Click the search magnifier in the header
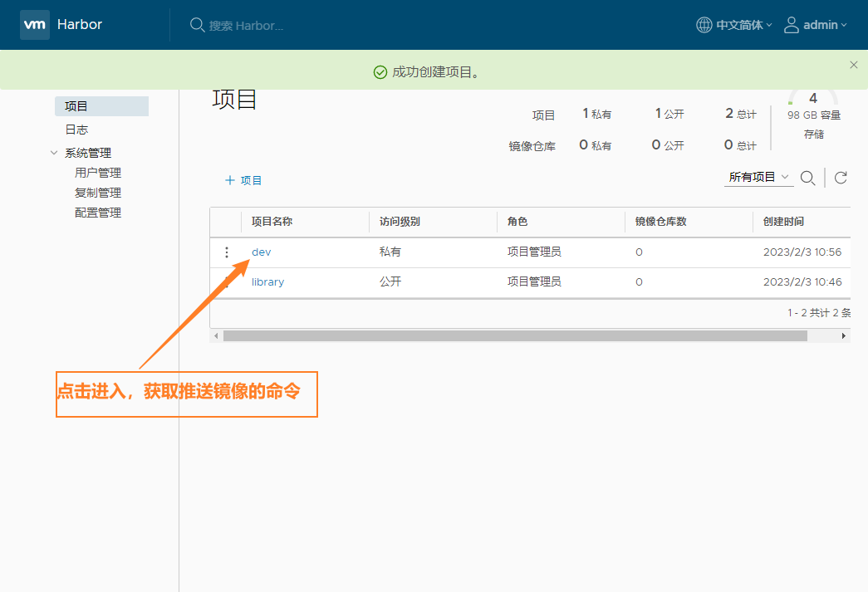 coord(197,25)
